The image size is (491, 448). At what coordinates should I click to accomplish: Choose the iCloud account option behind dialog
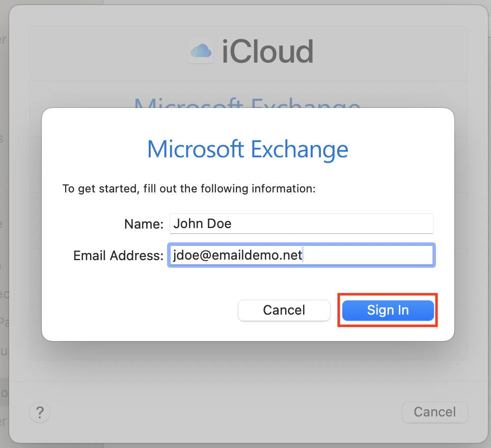pos(249,53)
